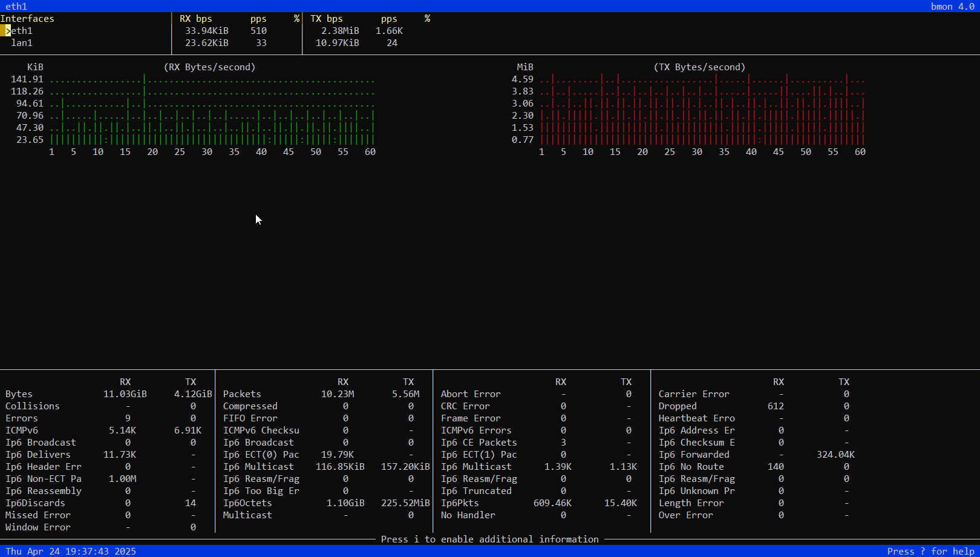The width and height of the screenshot is (980, 557).
Task: Click the Dropped RX value 612
Action: (776, 406)
